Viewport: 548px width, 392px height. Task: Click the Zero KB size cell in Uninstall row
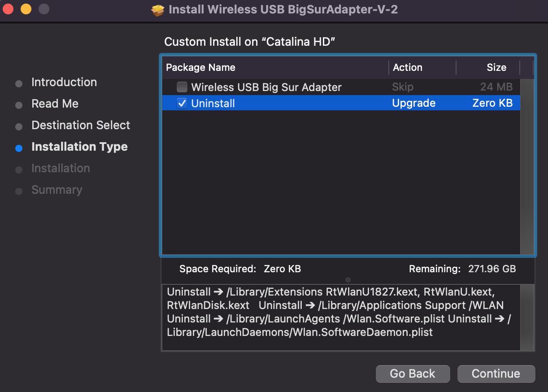492,103
